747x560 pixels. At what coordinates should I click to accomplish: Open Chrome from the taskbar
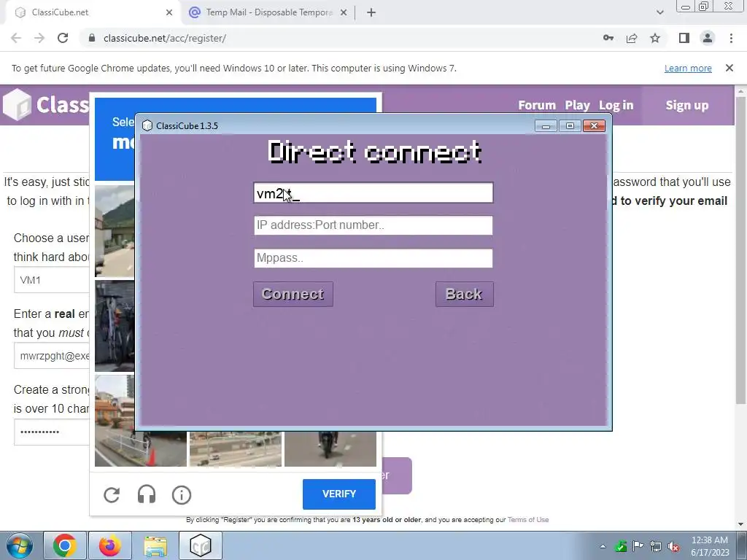click(64, 545)
